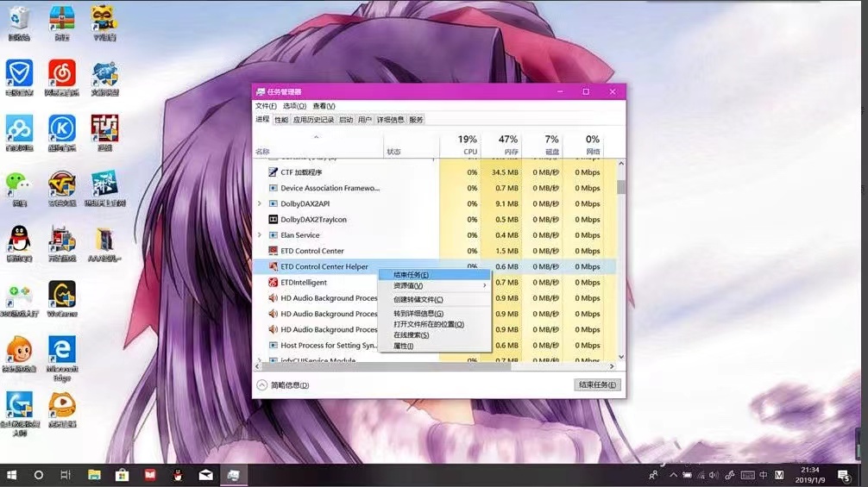Sort processes by the 名称 column

pos(318,145)
